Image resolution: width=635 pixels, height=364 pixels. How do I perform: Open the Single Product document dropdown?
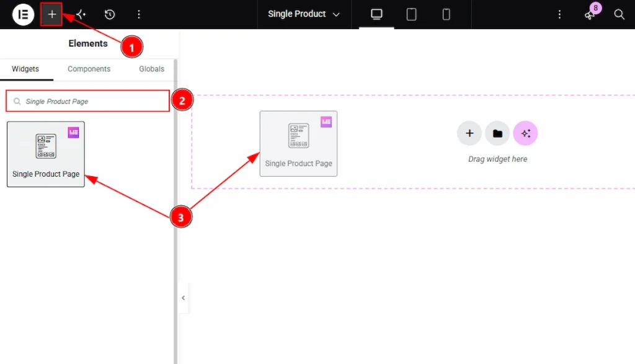(304, 14)
